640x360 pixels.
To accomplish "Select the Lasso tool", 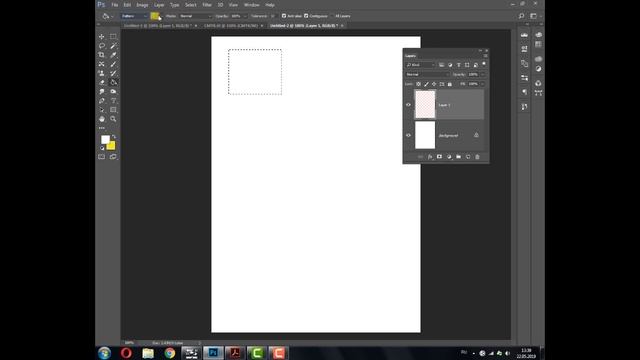I will coord(102,46).
